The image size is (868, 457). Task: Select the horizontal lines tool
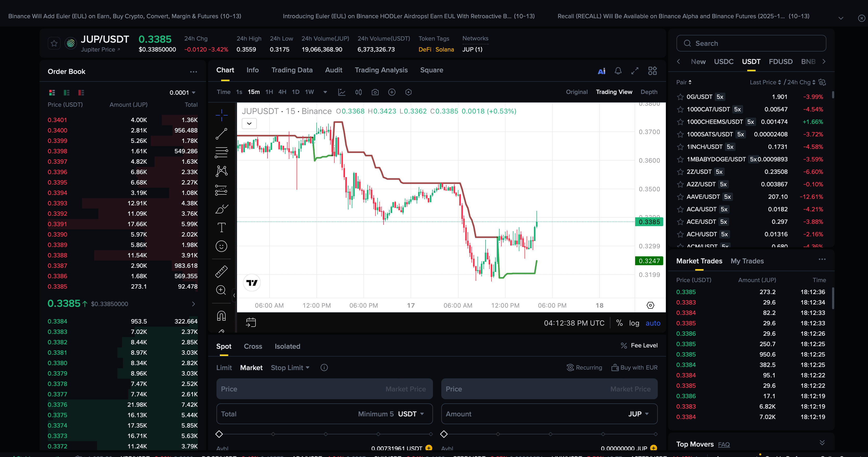point(221,152)
